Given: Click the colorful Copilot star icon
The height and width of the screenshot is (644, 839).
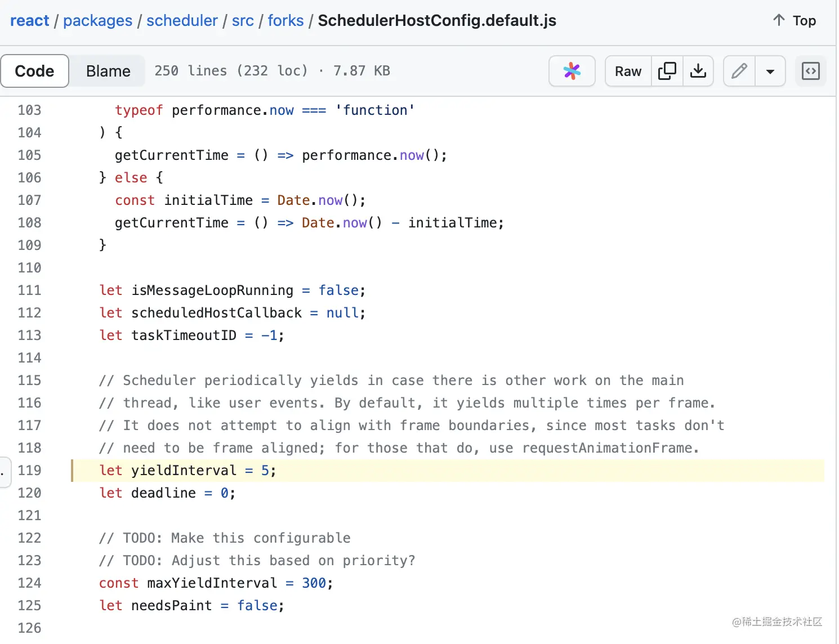Looking at the screenshot, I should 572,71.
